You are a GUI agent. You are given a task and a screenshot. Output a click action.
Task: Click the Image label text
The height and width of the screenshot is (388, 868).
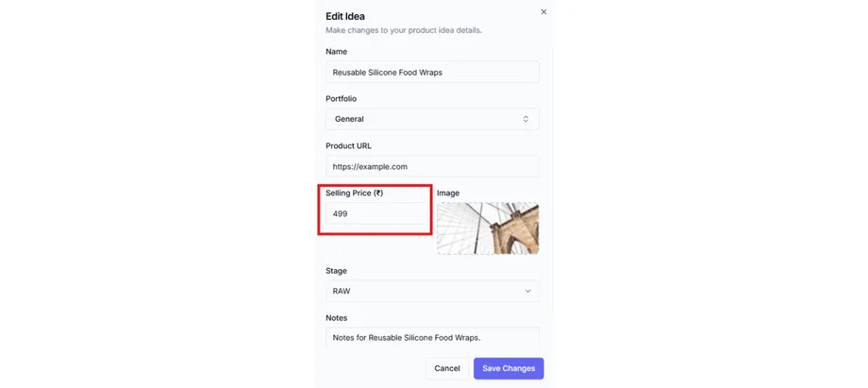(448, 193)
